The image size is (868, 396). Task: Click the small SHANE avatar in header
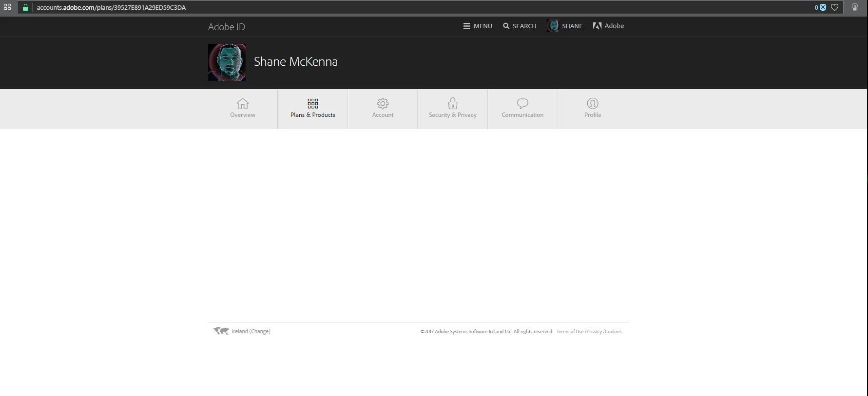pyautogui.click(x=553, y=26)
